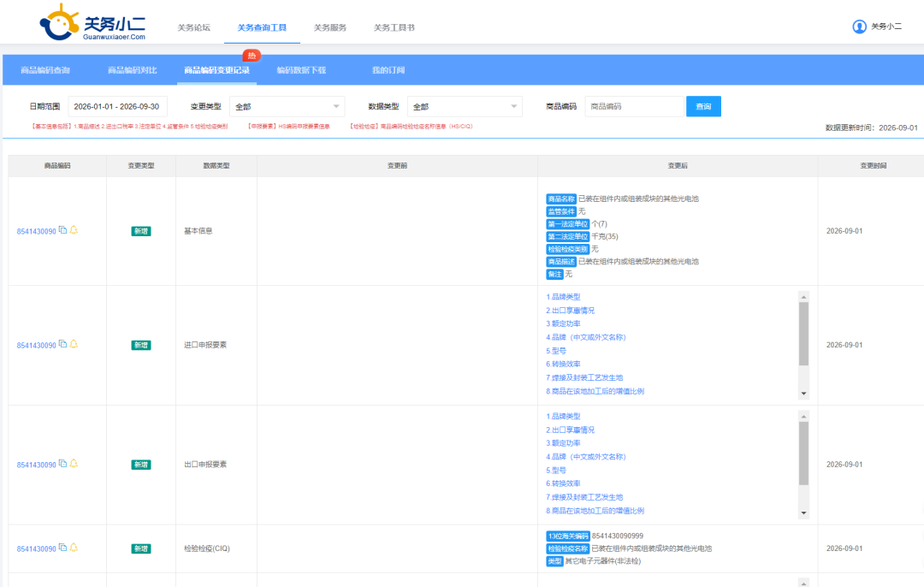Copy code in the 检验检疫(CIQ) row
Screen dimensions: 924x587
(x=63, y=548)
